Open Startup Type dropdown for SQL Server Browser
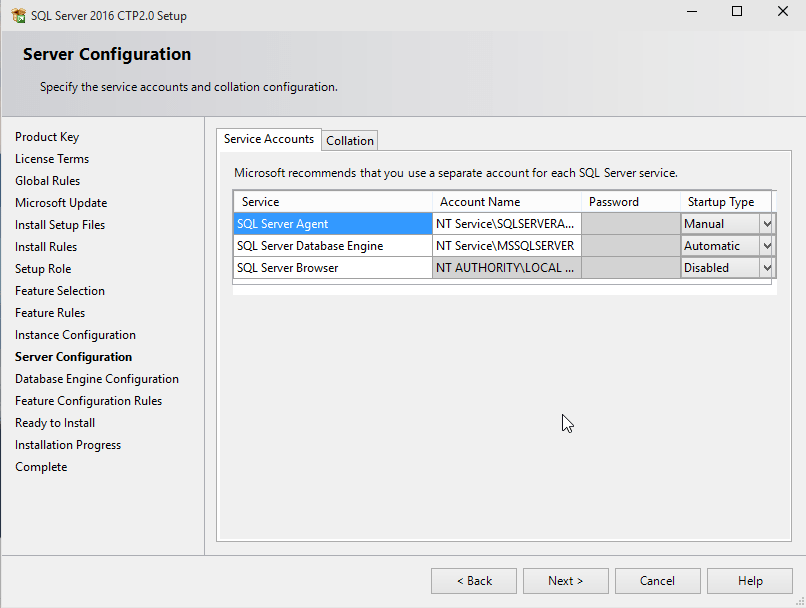806x608 pixels. coord(767,268)
